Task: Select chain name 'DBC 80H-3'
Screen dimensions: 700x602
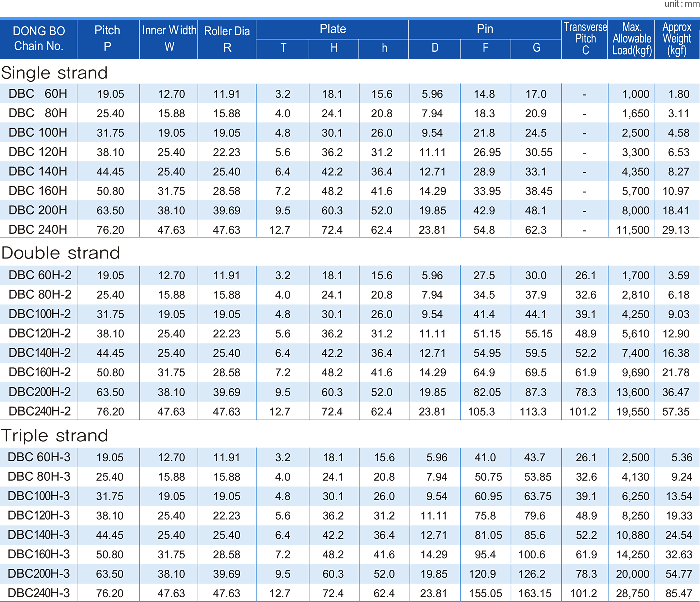Action: click(x=39, y=477)
